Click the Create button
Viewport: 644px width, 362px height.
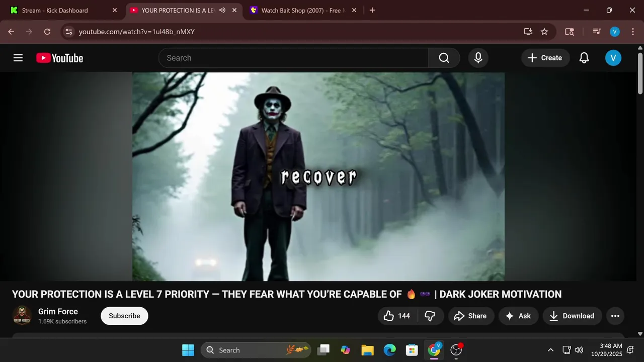[x=545, y=58]
